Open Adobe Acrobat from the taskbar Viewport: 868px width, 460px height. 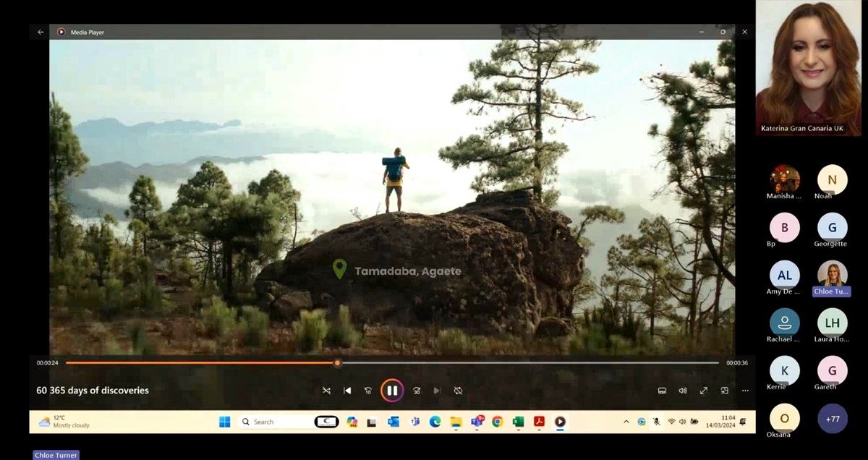(x=539, y=422)
